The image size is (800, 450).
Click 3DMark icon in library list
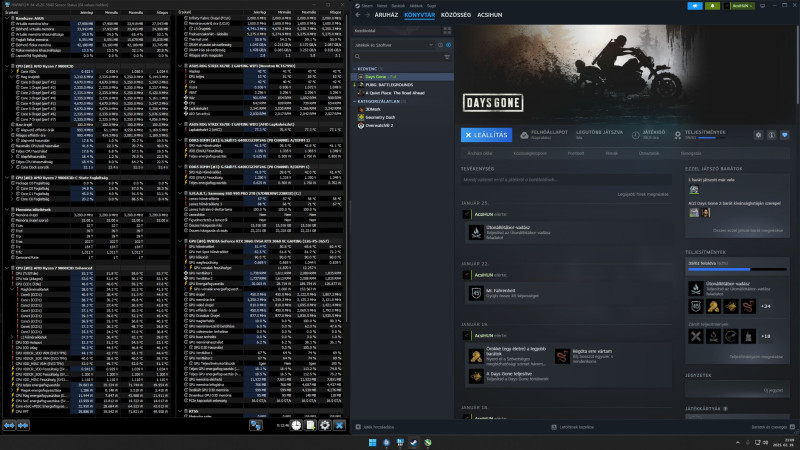click(361, 109)
